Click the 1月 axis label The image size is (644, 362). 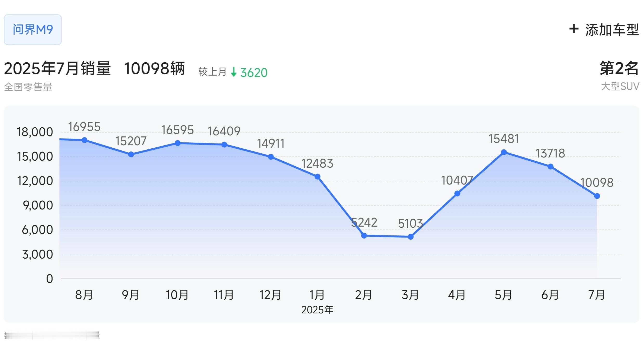(317, 295)
